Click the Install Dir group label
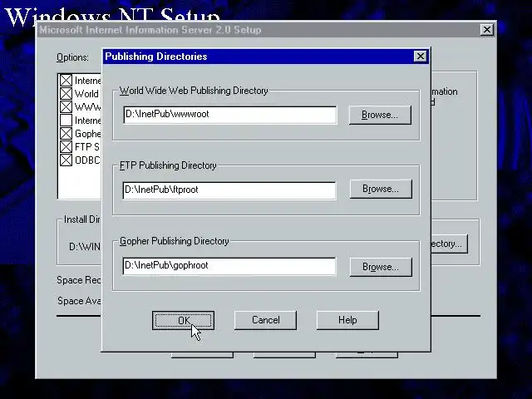This screenshot has height=399, width=532. point(81,219)
